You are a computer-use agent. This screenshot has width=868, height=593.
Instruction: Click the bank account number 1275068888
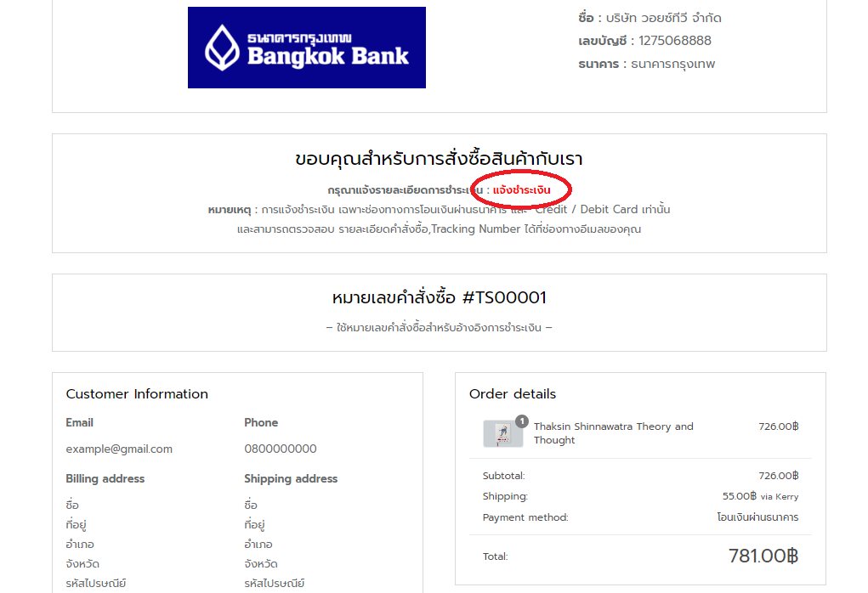[674, 41]
